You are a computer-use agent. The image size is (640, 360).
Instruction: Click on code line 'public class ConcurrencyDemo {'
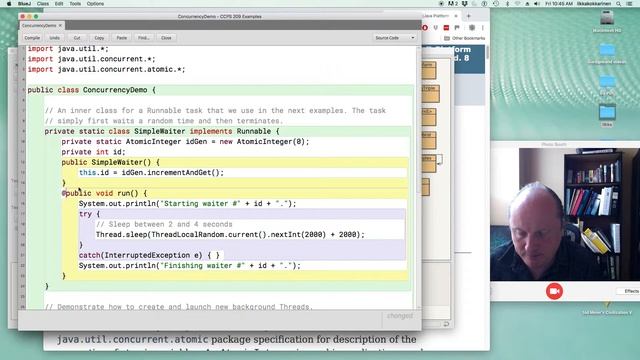pyautogui.click(x=92, y=90)
